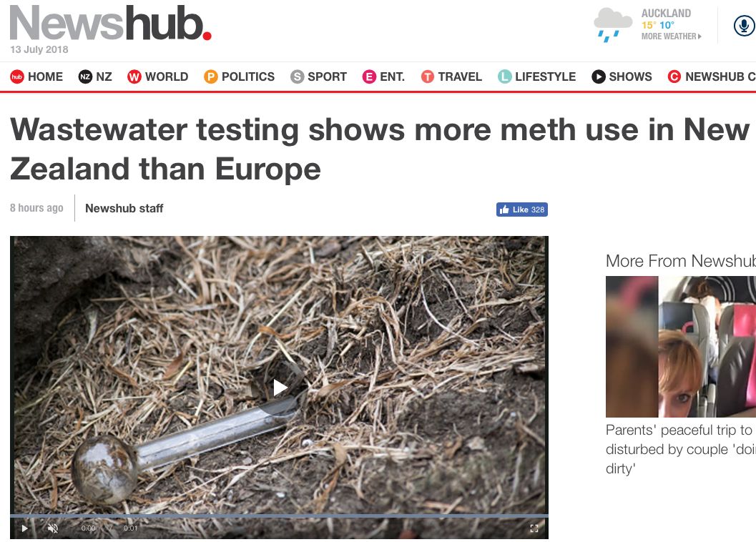
Task: Navigate to the Travel section
Action: 451,77
